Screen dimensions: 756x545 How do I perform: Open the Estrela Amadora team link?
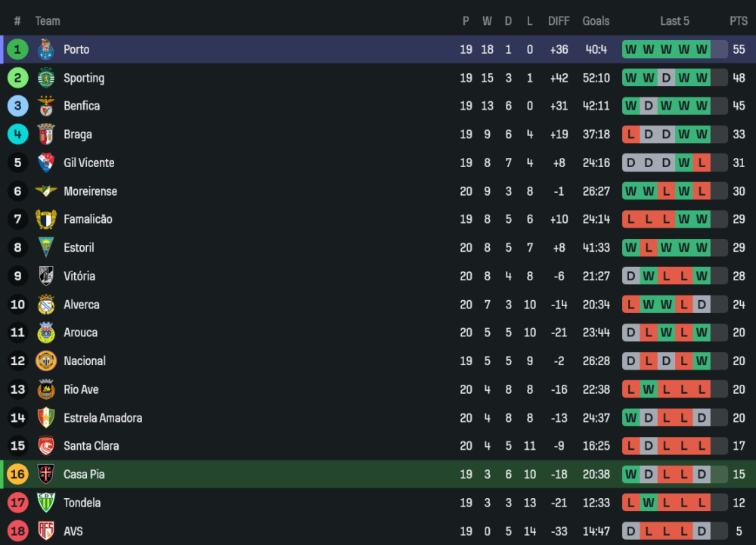pyautogui.click(x=102, y=418)
